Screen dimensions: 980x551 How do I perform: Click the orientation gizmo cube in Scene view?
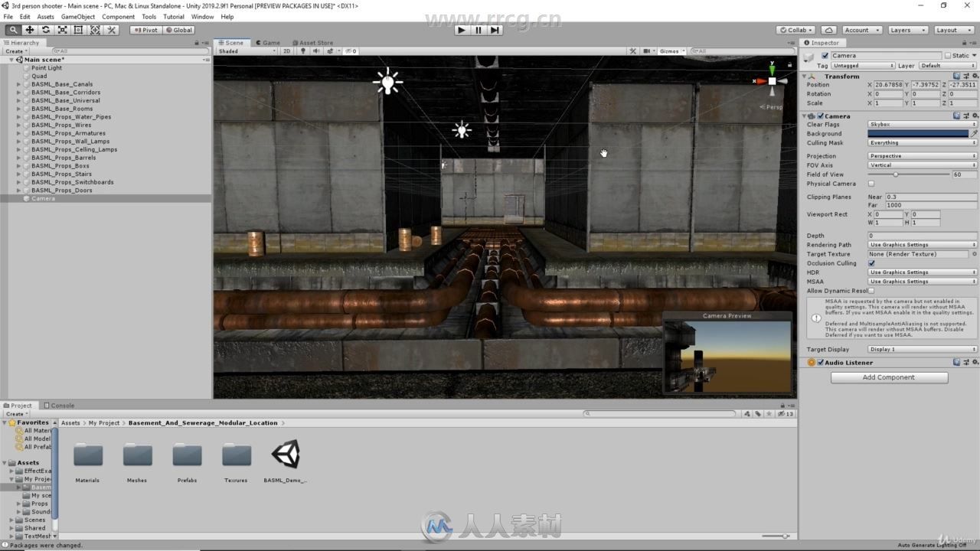pos(772,80)
